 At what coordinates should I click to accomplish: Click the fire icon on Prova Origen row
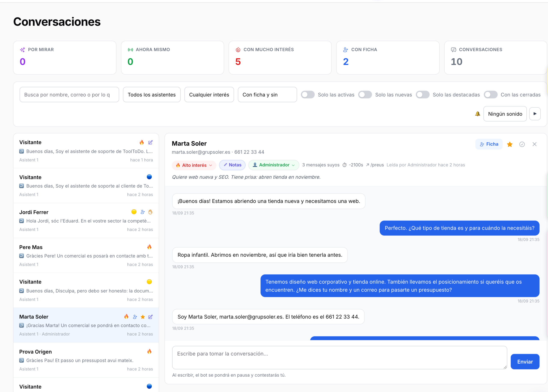149,352
